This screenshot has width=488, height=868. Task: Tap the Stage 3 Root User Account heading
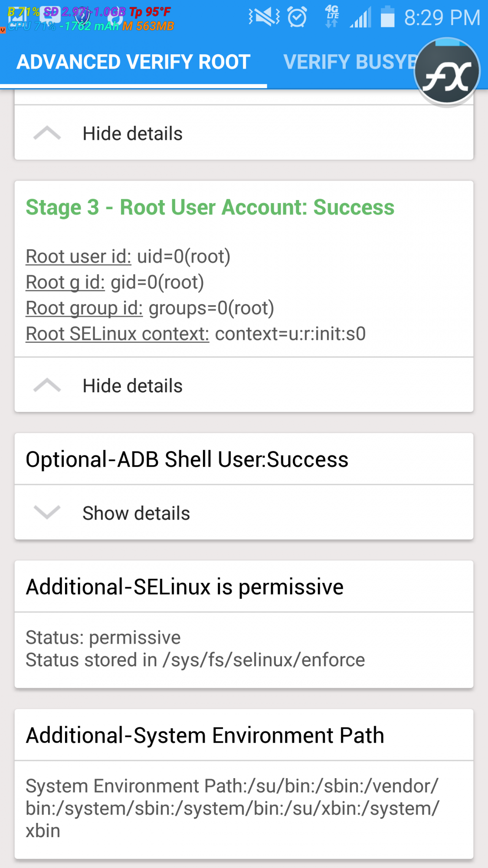[x=210, y=207]
